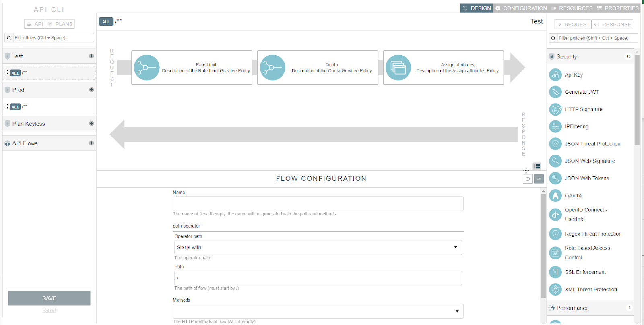This screenshot has height=325, width=644.
Task: Click the SAVE button
Action: click(x=49, y=298)
